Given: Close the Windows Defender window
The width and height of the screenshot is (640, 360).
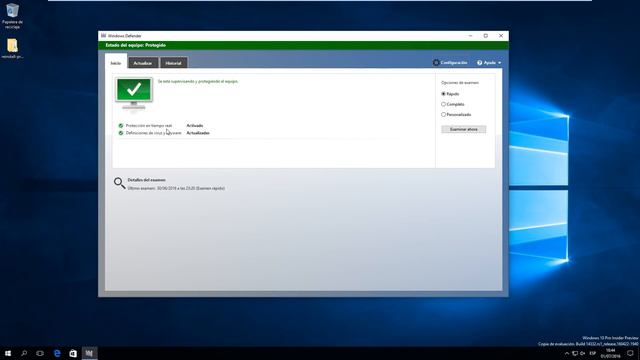Looking at the screenshot, I should (501, 36).
